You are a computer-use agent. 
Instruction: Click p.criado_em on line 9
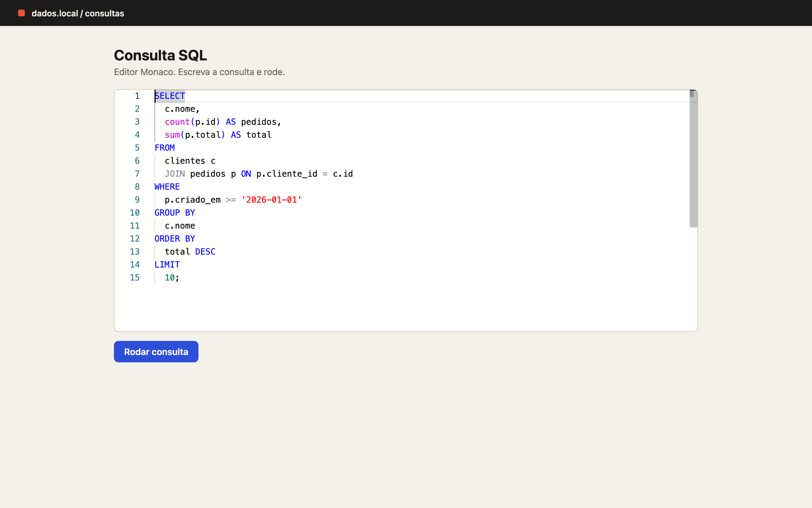coord(193,200)
